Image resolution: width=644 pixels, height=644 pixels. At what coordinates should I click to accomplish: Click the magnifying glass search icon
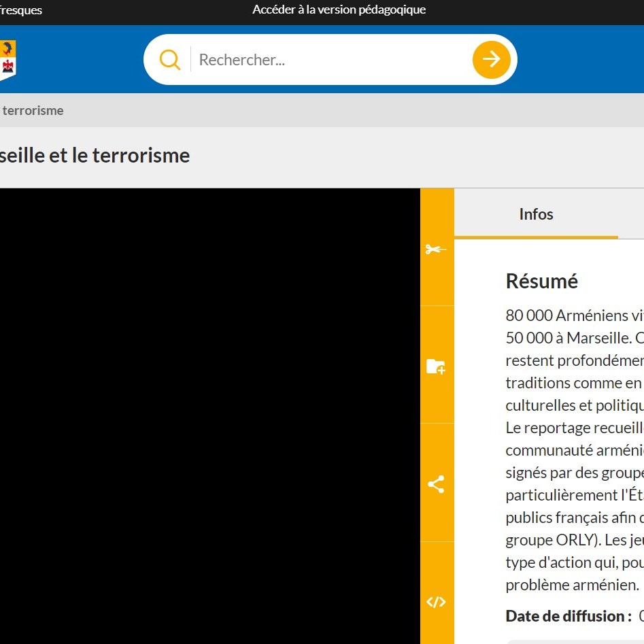pyautogui.click(x=169, y=60)
